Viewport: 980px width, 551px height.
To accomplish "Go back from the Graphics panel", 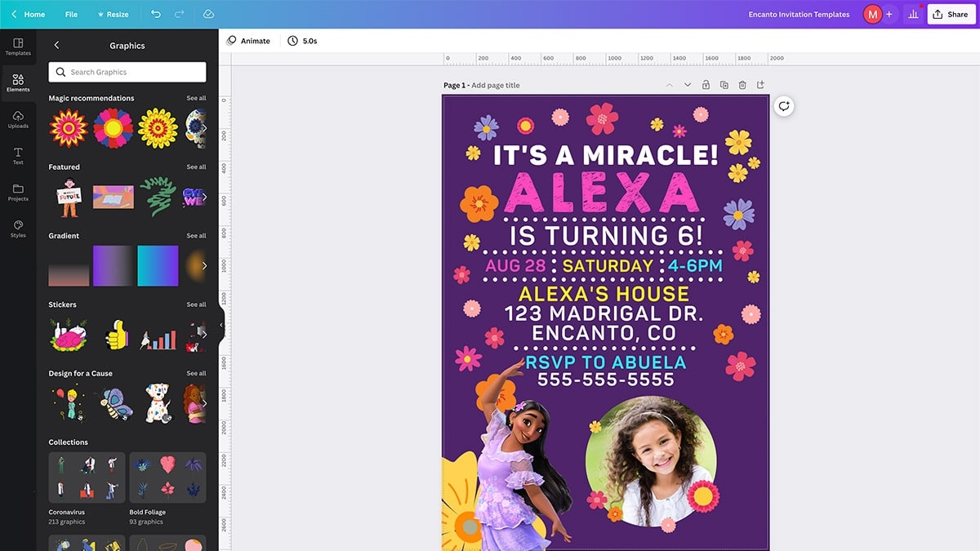I will click(x=56, y=46).
